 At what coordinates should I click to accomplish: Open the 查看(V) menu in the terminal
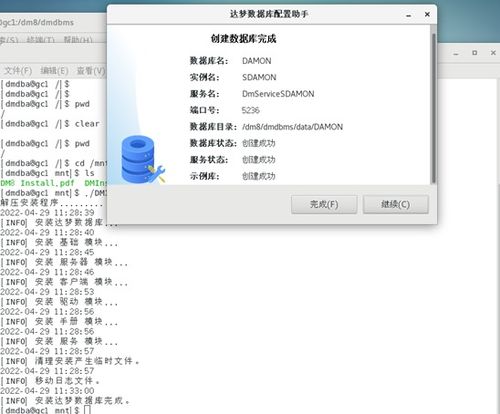click(x=91, y=71)
